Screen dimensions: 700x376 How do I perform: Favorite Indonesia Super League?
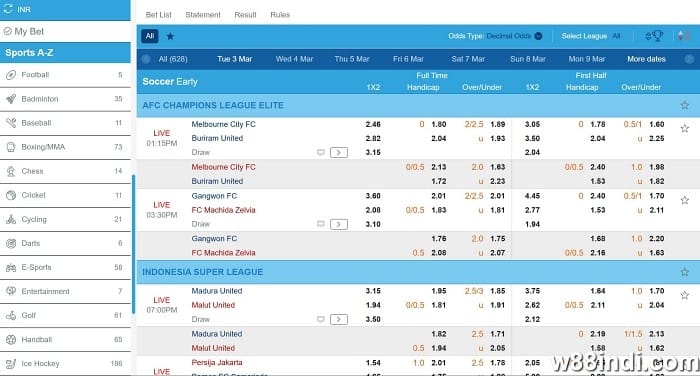coord(684,272)
